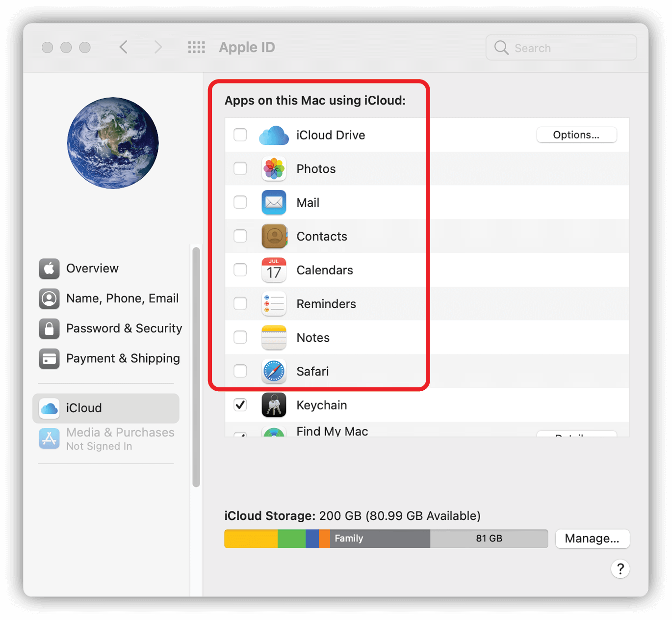Image resolution: width=672 pixels, height=620 pixels.
Task: Click the Mail envelope icon
Action: pos(274,202)
